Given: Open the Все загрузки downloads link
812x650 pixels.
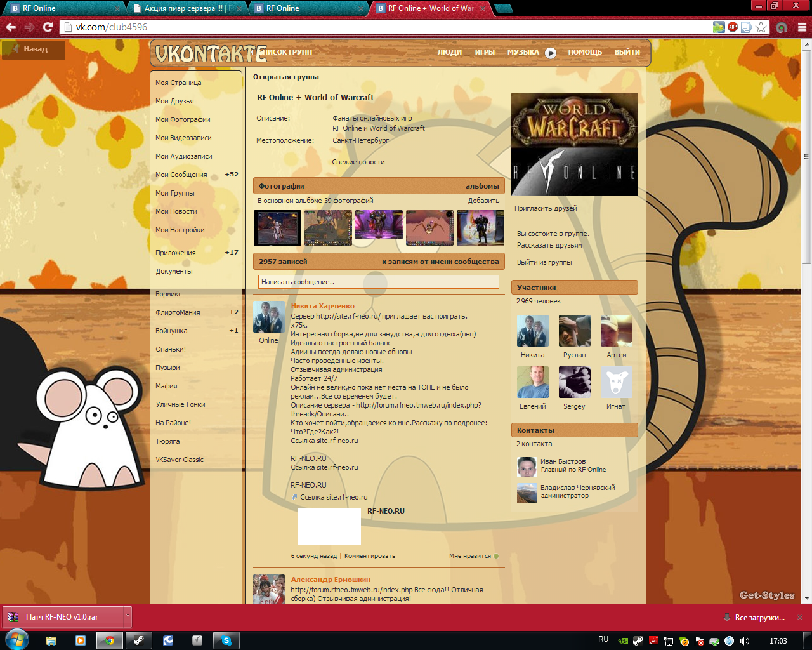Looking at the screenshot, I should pos(759,618).
